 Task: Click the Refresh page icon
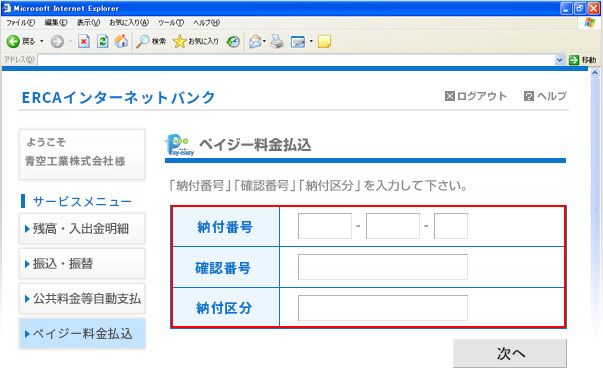[x=102, y=41]
